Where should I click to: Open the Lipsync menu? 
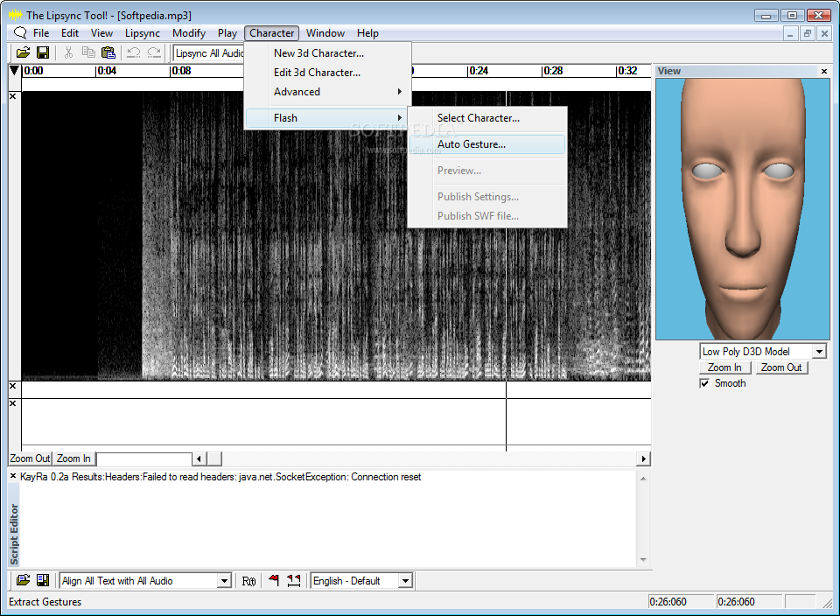143,33
